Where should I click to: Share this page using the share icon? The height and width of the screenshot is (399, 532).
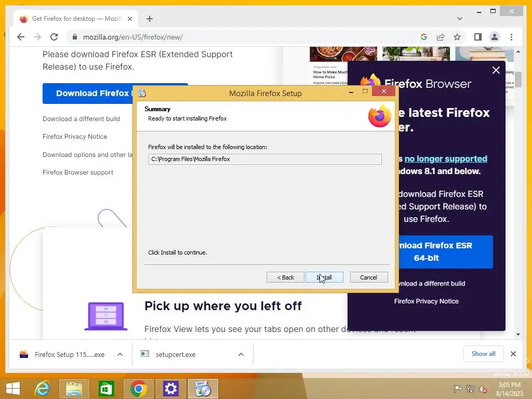(441, 37)
